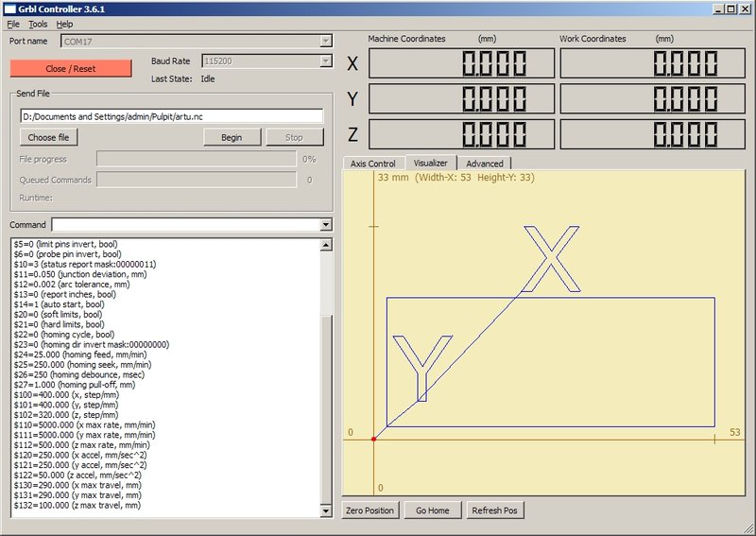
Task: Click the file path field with artu.nc
Action: [172, 116]
